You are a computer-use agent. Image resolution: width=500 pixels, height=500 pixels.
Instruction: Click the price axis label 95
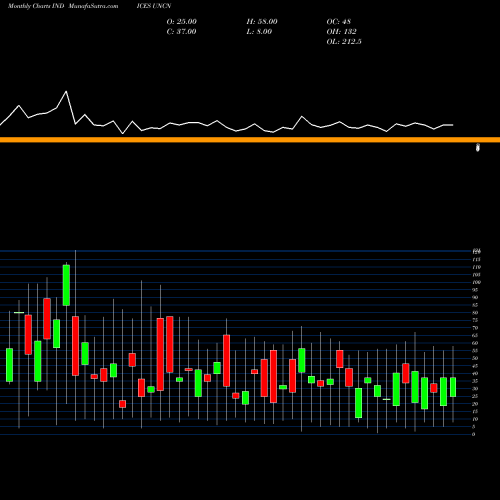click(x=475, y=290)
